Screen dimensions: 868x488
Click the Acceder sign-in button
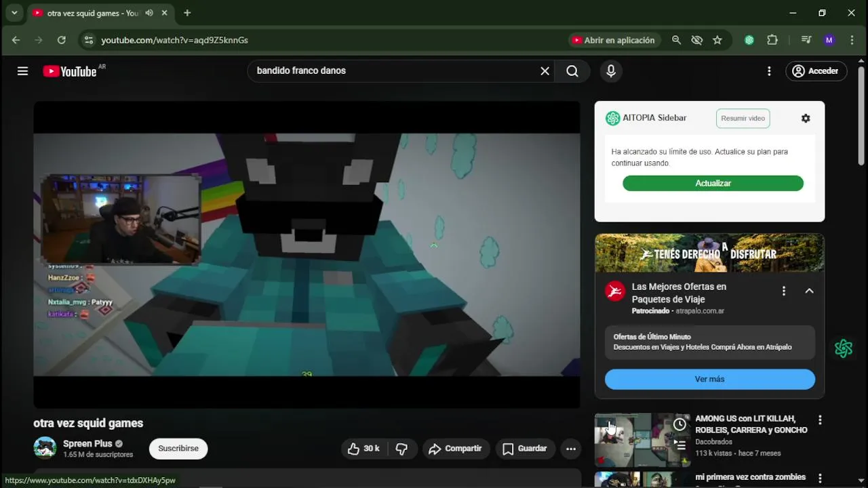coord(816,71)
